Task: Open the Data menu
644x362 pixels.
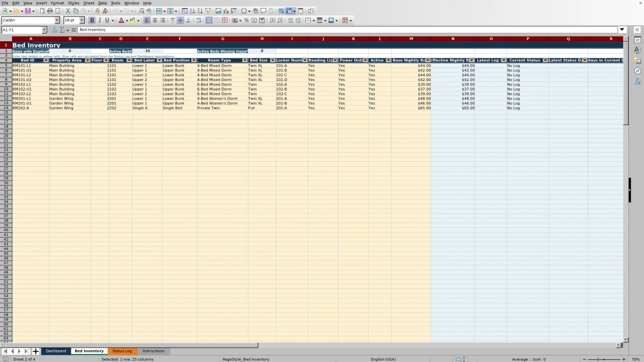Action: pos(102,3)
